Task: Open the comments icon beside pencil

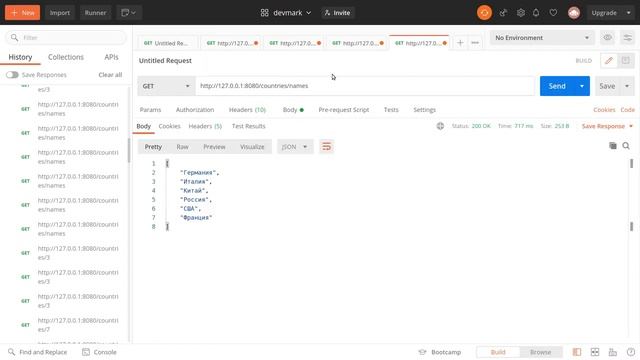Action: pyautogui.click(x=625, y=60)
